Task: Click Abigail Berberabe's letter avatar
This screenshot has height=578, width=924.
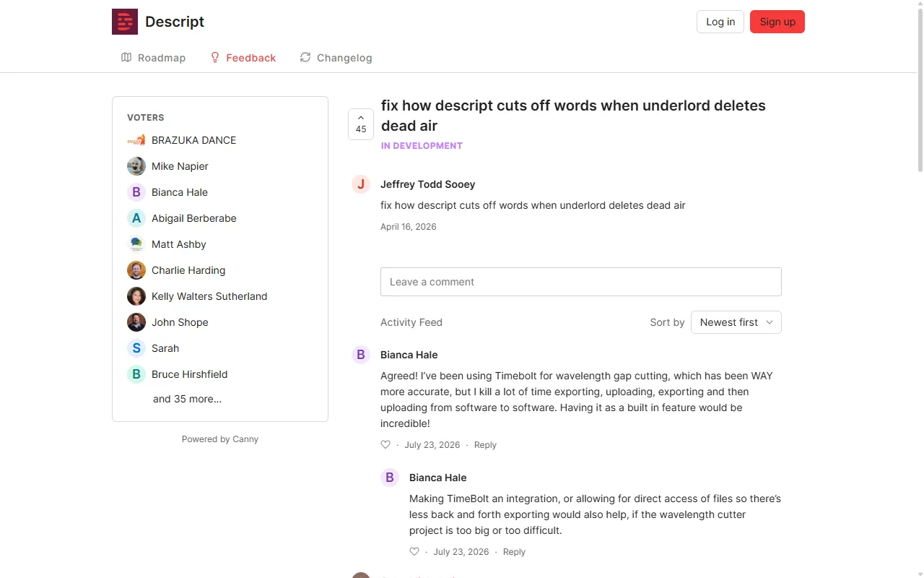Action: coord(136,218)
